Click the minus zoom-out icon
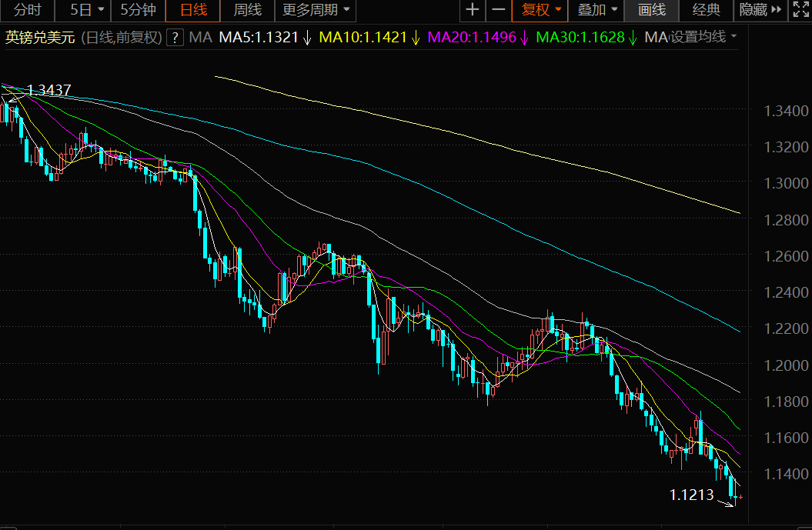812x530 pixels. [498, 10]
